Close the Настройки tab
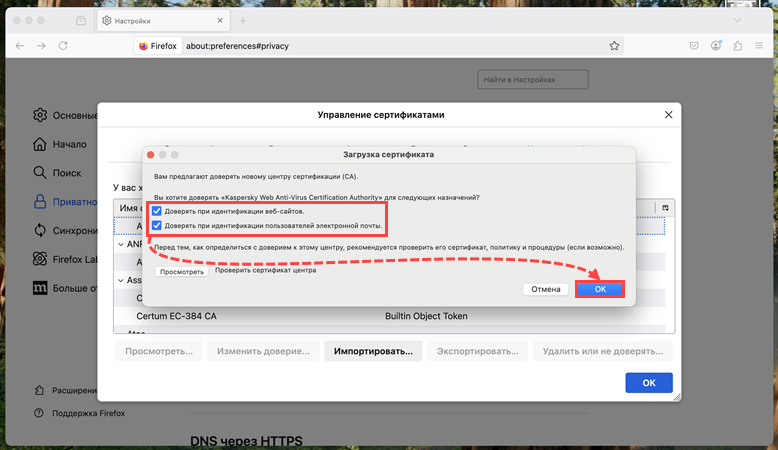This screenshot has width=778, height=450. pos(220,21)
